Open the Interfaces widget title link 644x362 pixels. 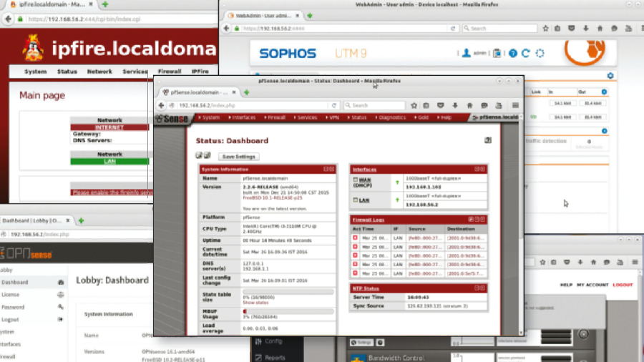tap(364, 170)
